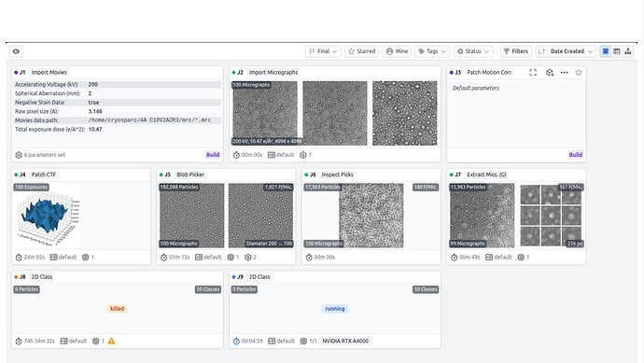
Task: Toggle the sort direction icon beside Date Created
Action: (x=541, y=51)
